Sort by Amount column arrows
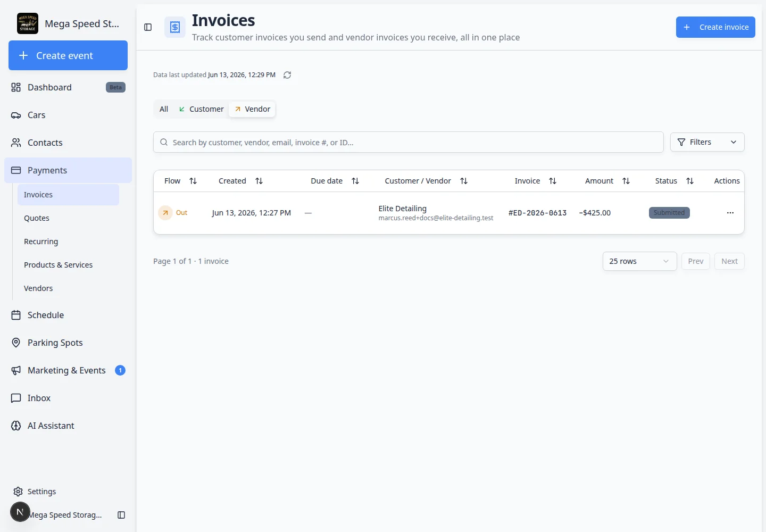 626,181
